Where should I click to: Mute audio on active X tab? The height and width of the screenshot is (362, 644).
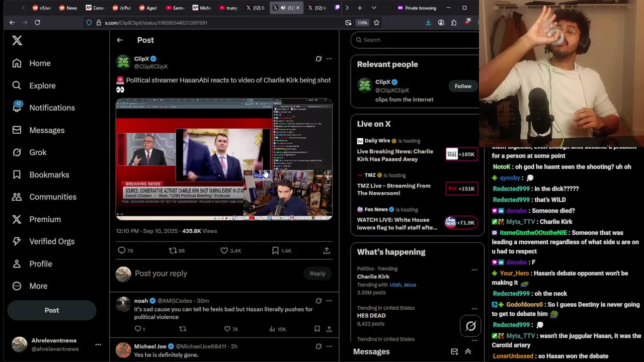[x=283, y=8]
